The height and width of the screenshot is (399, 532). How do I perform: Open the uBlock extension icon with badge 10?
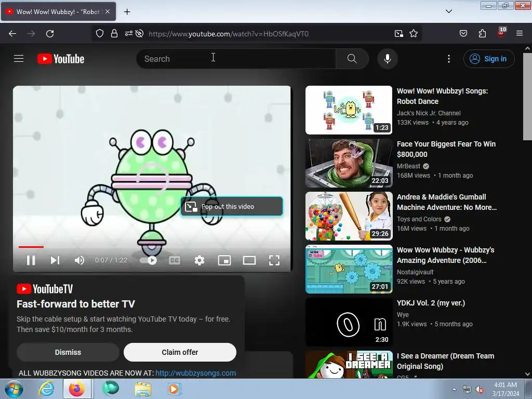tap(501, 33)
